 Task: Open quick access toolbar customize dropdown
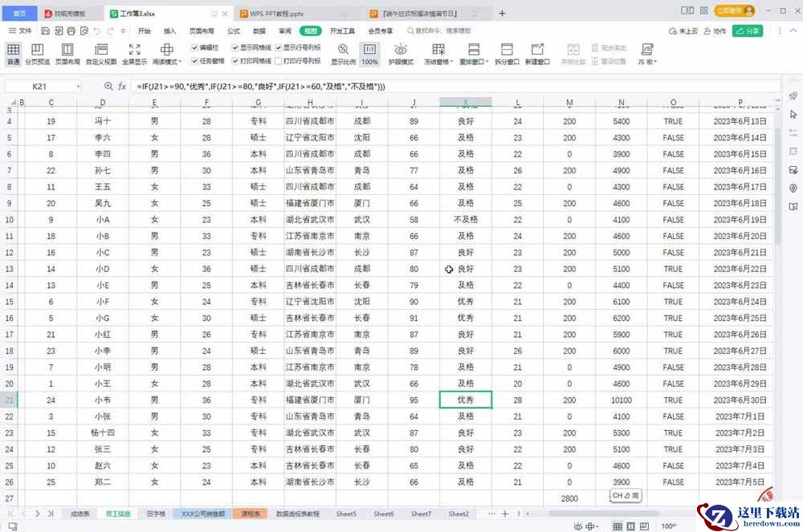coord(123,31)
